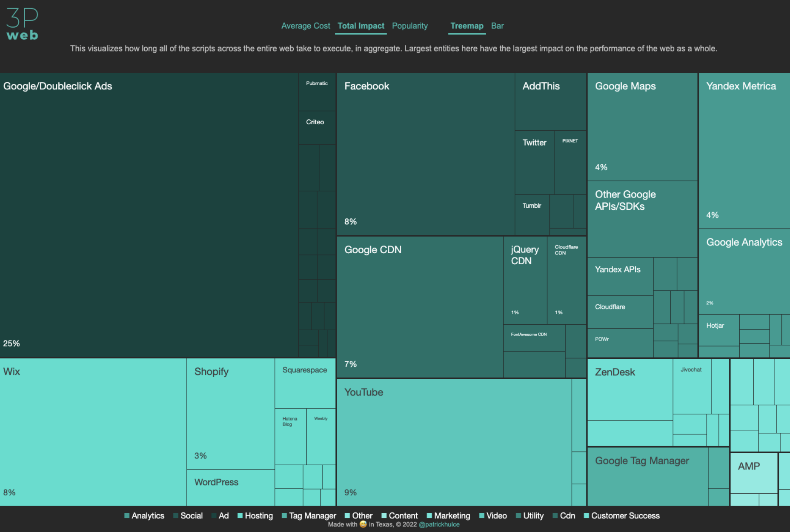Select the Twitter treemap cell
The height and width of the screenshot is (532, 790).
point(535,163)
